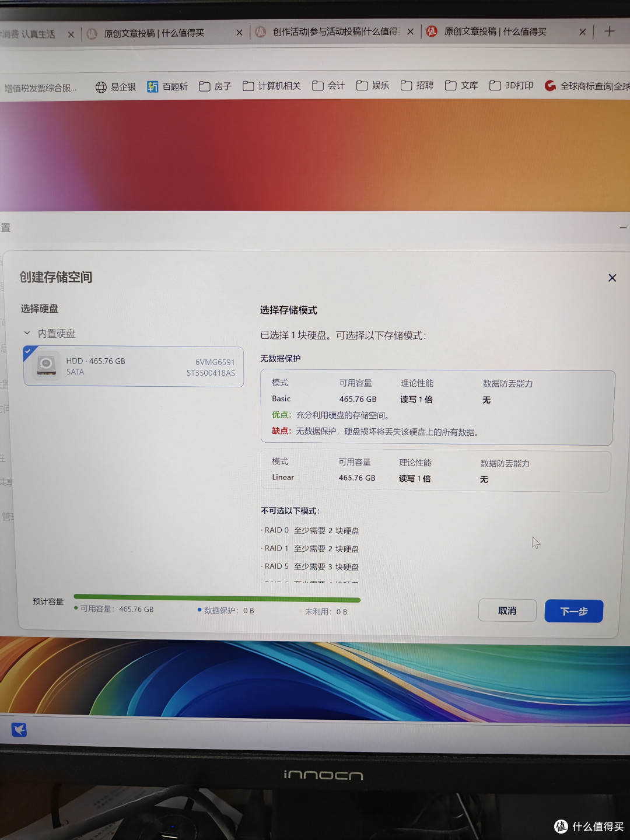Screen dimensions: 630x840
Task: Open the 招聘 bookmark folder
Action: click(417, 86)
